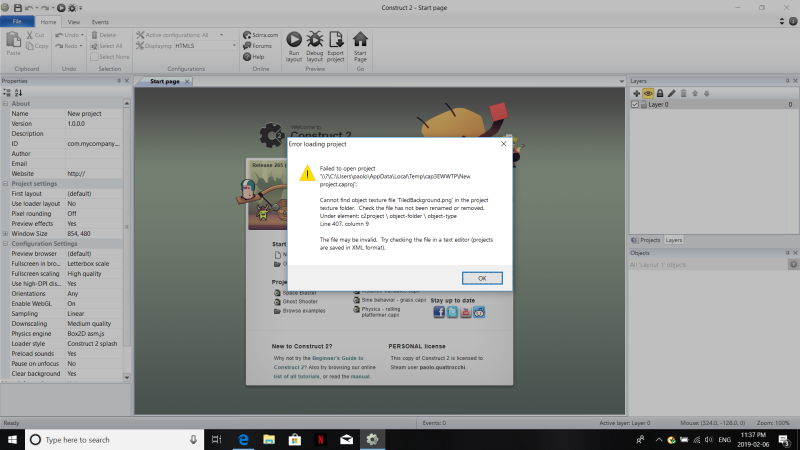This screenshot has height=450, width=800.
Task: Open the manual link
Action: pos(360,377)
